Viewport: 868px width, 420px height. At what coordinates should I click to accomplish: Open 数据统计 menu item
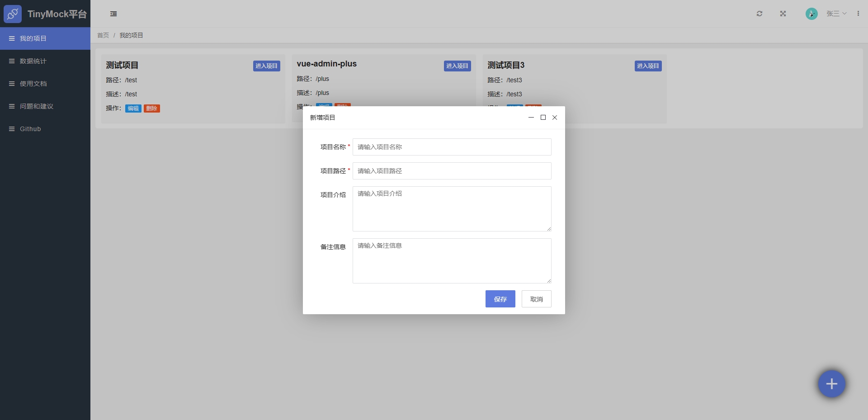(45, 61)
